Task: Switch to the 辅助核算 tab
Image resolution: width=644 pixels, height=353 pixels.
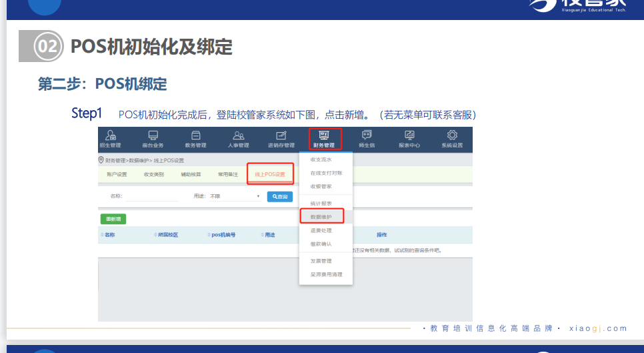Action: (x=191, y=174)
